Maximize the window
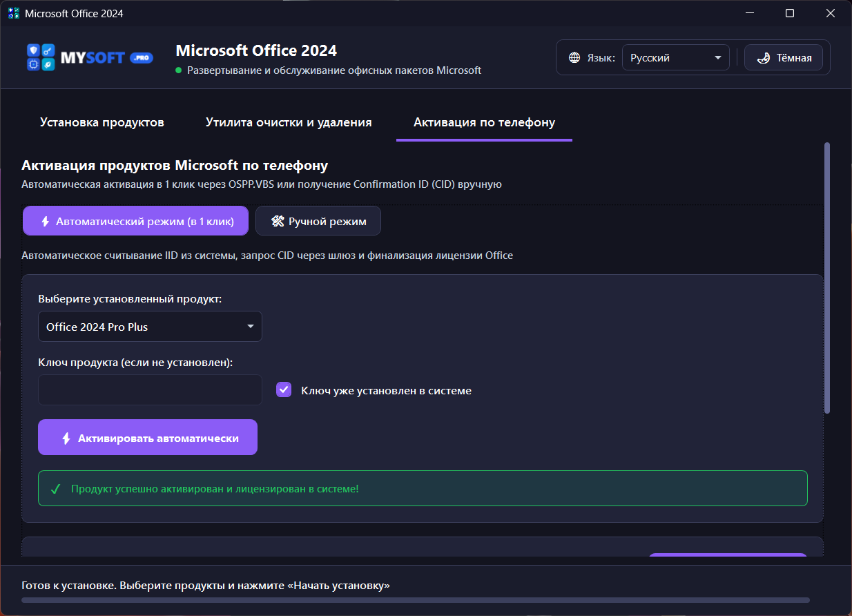 (790, 13)
